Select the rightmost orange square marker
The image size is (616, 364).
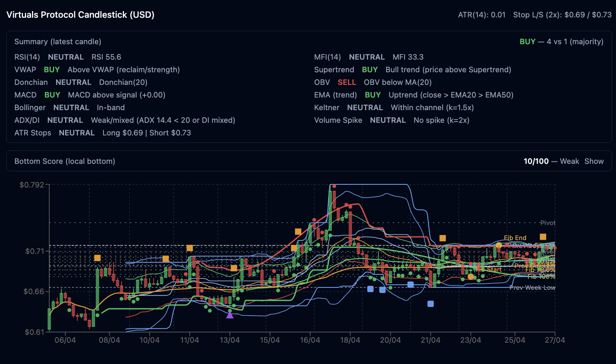[x=543, y=237]
